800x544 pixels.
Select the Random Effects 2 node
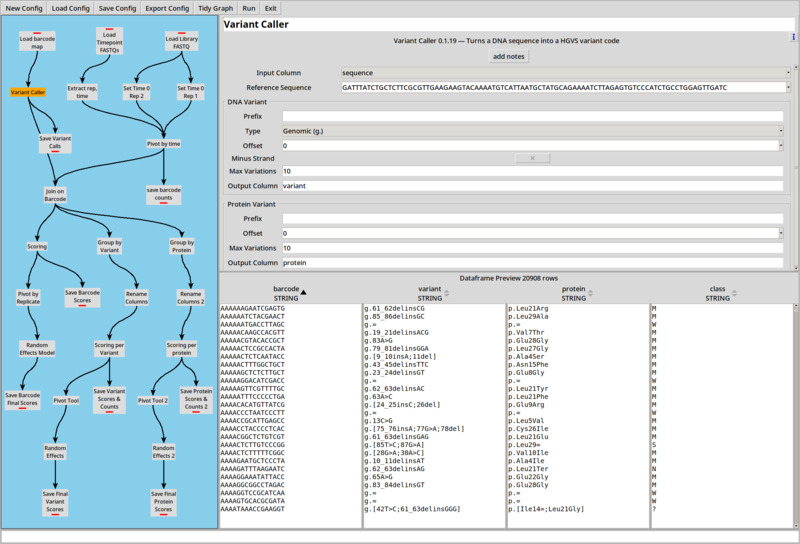pos(163,452)
